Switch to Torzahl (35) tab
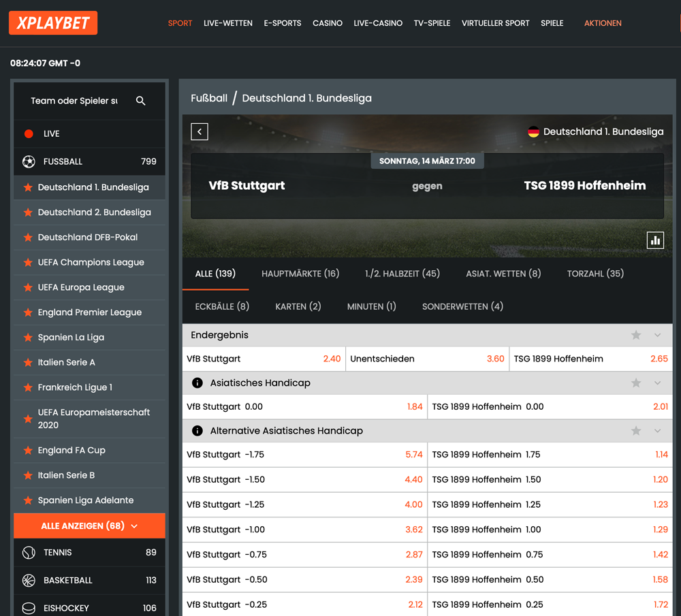This screenshot has width=681, height=616. [x=595, y=274]
